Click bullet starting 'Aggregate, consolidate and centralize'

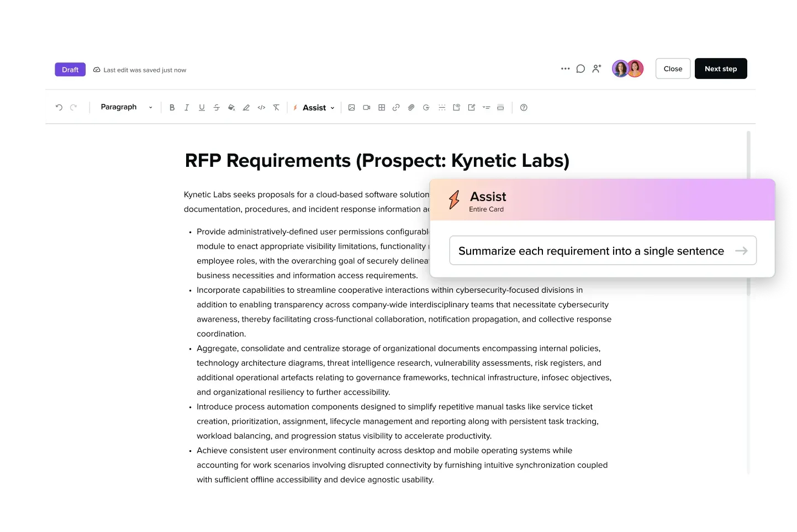[404, 370]
